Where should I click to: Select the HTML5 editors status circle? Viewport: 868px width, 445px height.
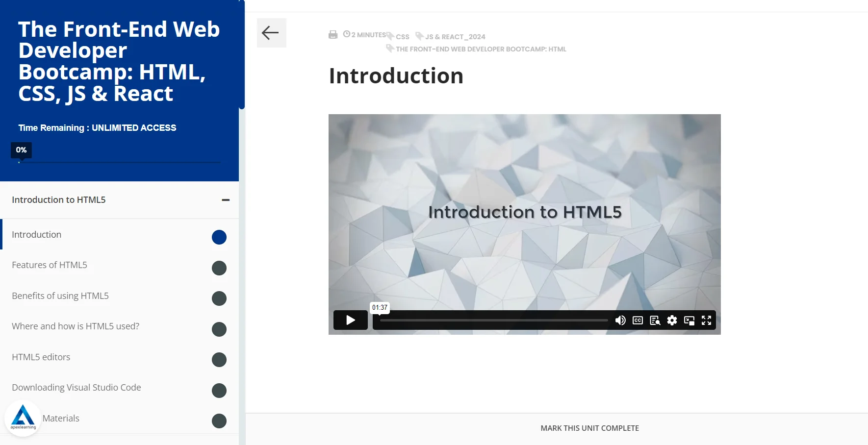point(219,360)
